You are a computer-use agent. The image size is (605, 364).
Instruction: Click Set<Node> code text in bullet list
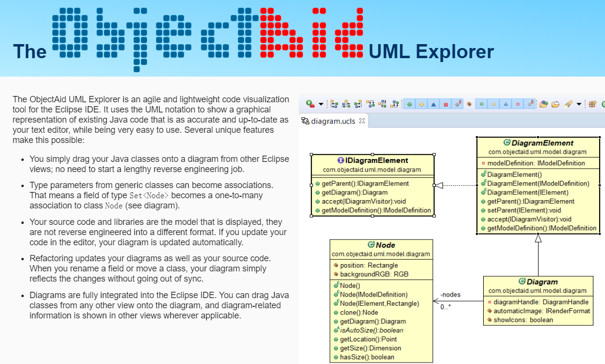[x=150, y=195]
